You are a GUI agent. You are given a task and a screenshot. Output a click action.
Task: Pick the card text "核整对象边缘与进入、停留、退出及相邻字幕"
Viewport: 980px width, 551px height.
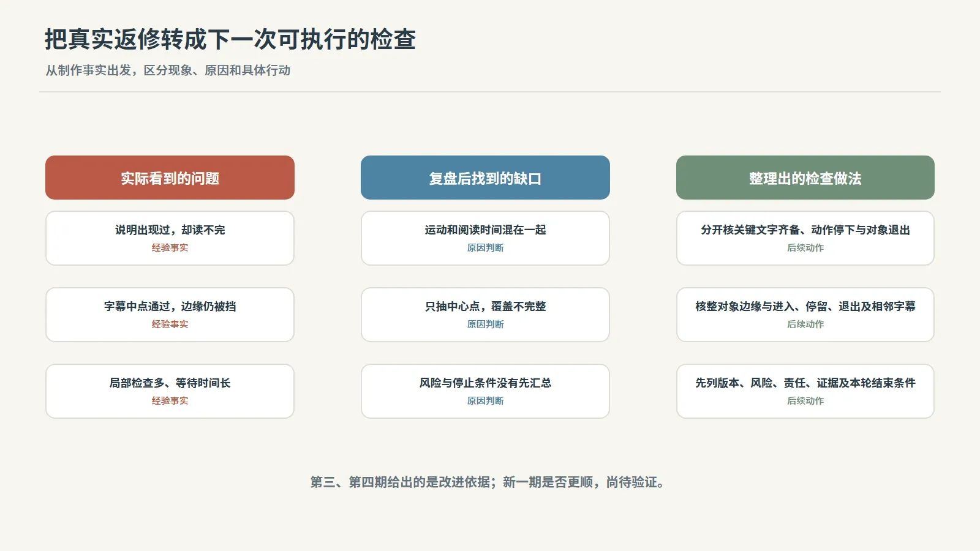pos(805,307)
